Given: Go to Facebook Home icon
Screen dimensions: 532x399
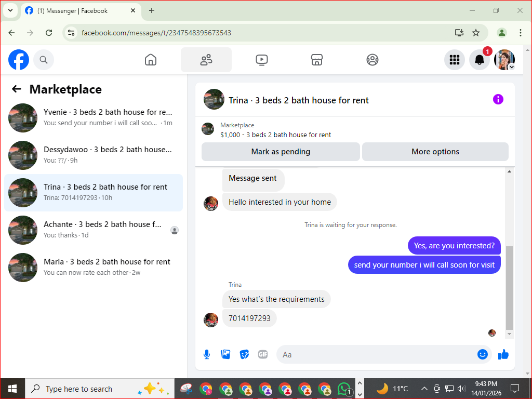Looking at the screenshot, I should 151,60.
